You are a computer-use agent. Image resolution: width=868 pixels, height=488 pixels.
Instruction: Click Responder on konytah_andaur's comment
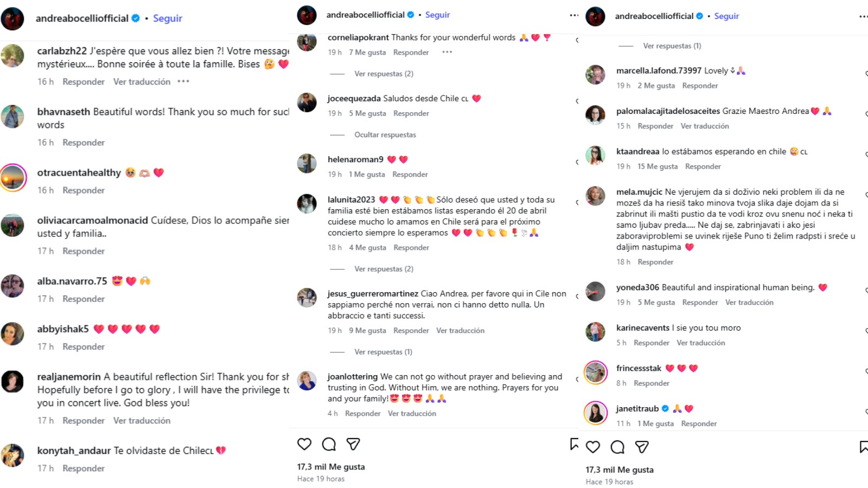click(x=84, y=468)
